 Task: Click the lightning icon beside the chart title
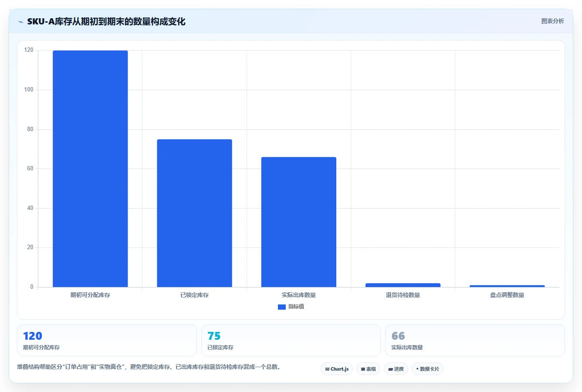point(20,22)
